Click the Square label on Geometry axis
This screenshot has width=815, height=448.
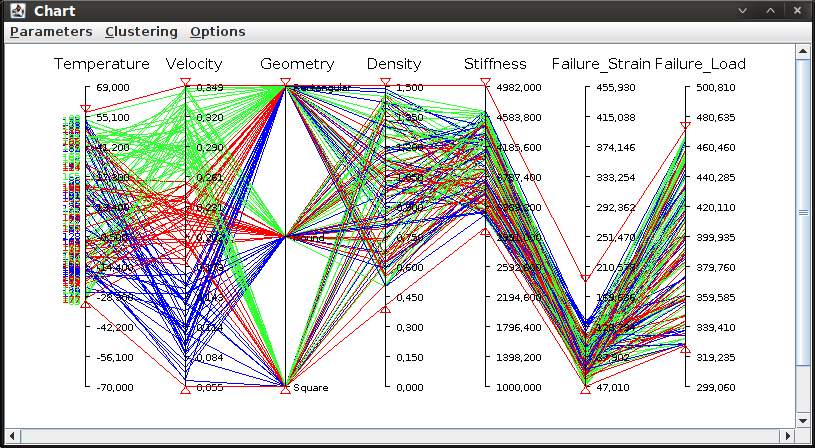pos(311,388)
